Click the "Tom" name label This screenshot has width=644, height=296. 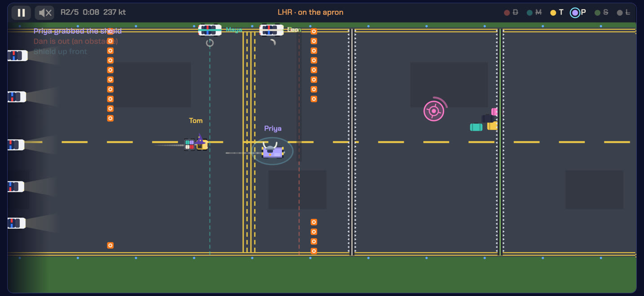click(196, 121)
